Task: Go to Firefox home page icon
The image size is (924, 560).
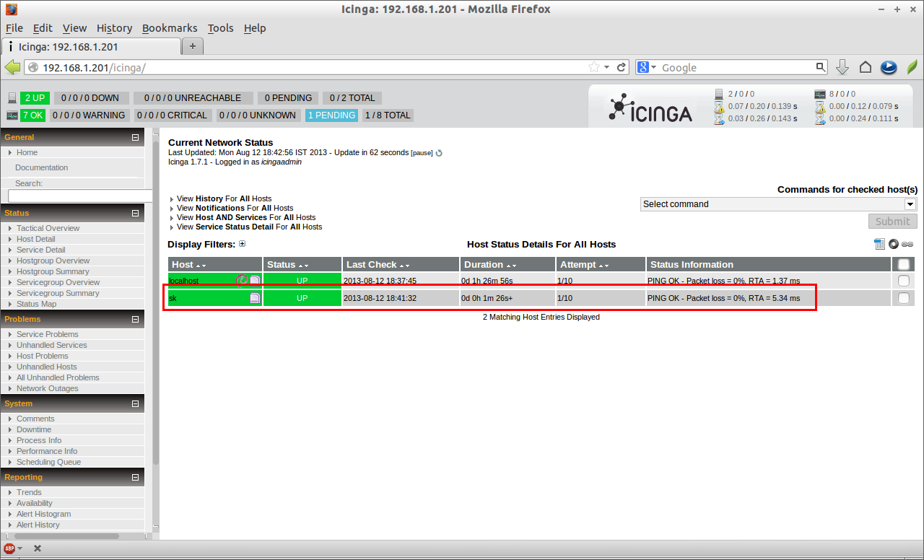Action: point(866,67)
